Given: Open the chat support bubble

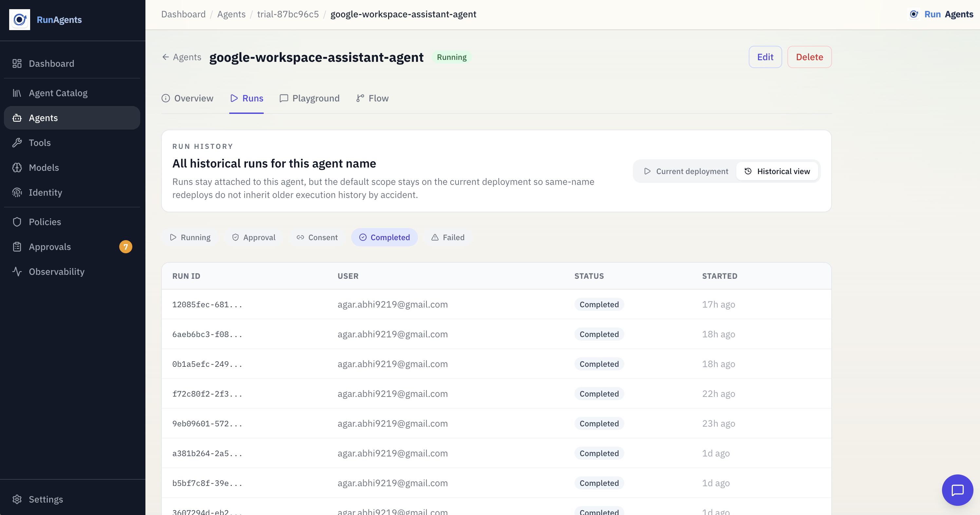Looking at the screenshot, I should click(x=957, y=490).
